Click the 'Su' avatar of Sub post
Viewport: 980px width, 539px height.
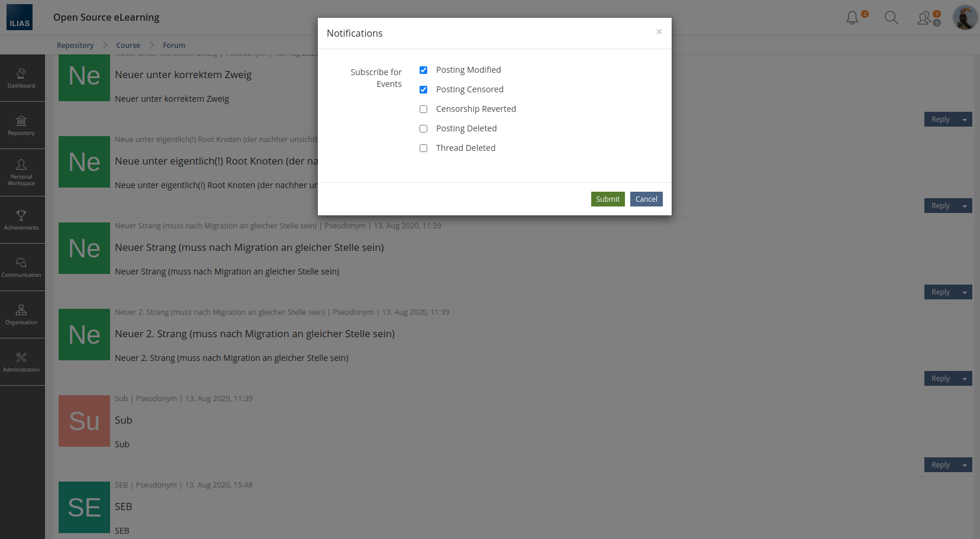[84, 421]
